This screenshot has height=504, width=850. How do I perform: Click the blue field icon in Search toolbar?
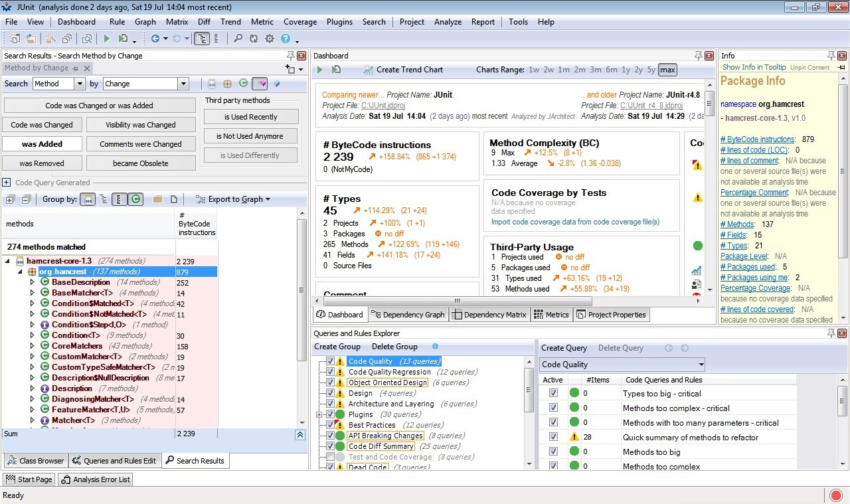[277, 84]
